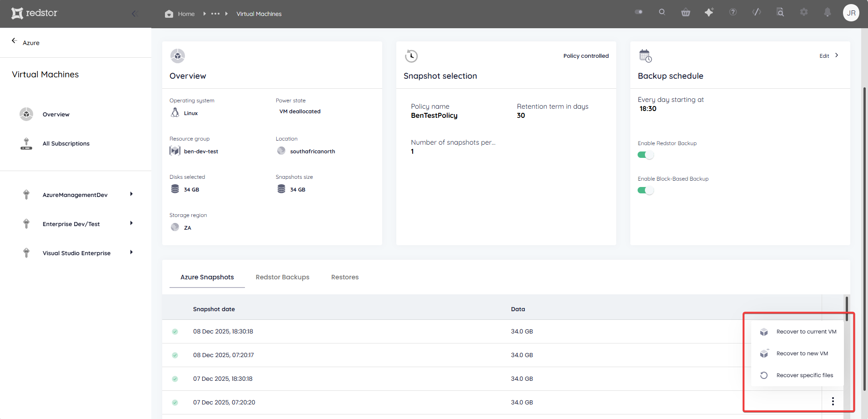Choose Recover to current VM
Viewport: 868px width, 419px height.
[798, 332]
